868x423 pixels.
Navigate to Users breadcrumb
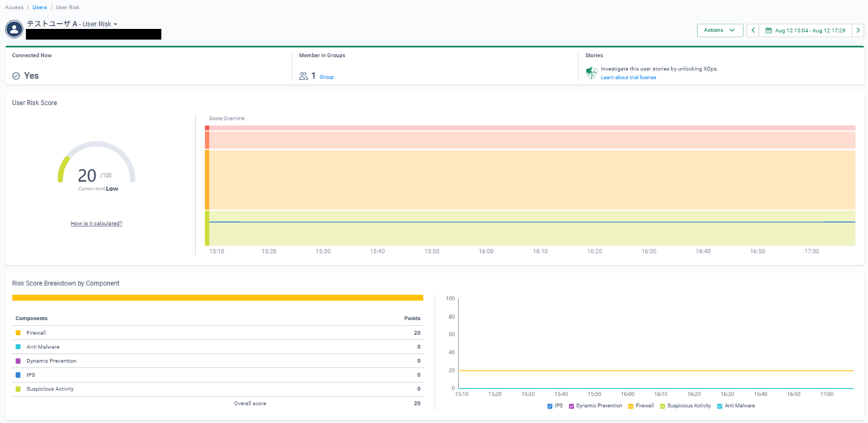40,7
